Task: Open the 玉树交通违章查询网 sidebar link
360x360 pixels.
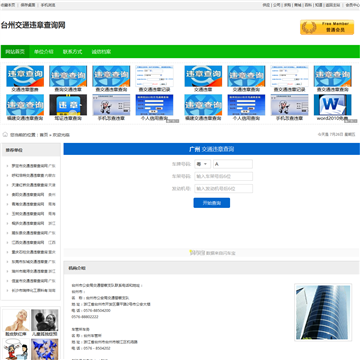Action: (28, 214)
